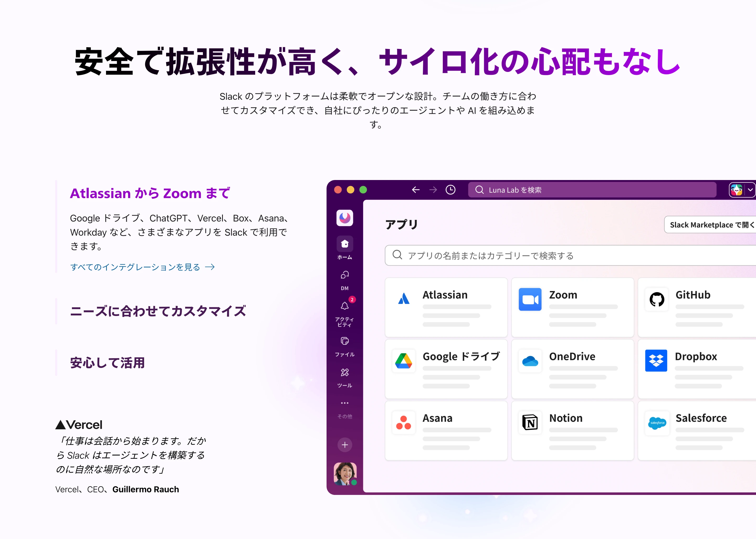The height and width of the screenshot is (539, 756).
Task: Open the Notion app card
Action: [573, 430]
